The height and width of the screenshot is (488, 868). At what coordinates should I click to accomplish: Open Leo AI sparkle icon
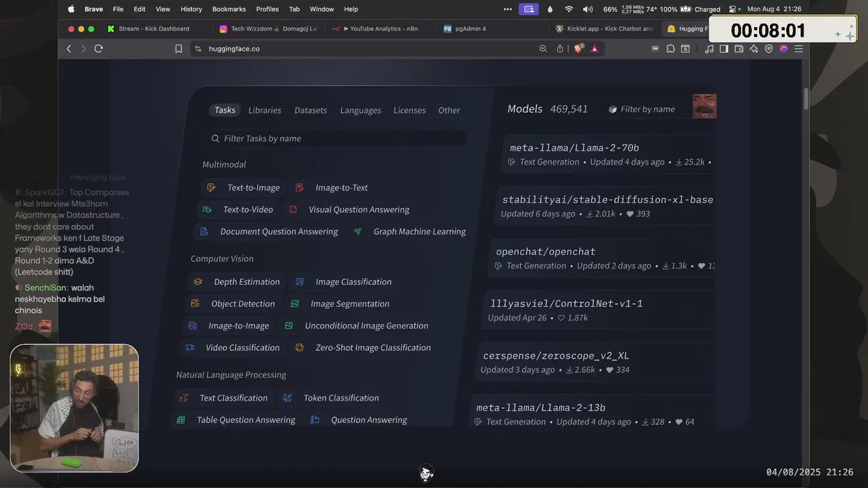click(x=754, y=49)
